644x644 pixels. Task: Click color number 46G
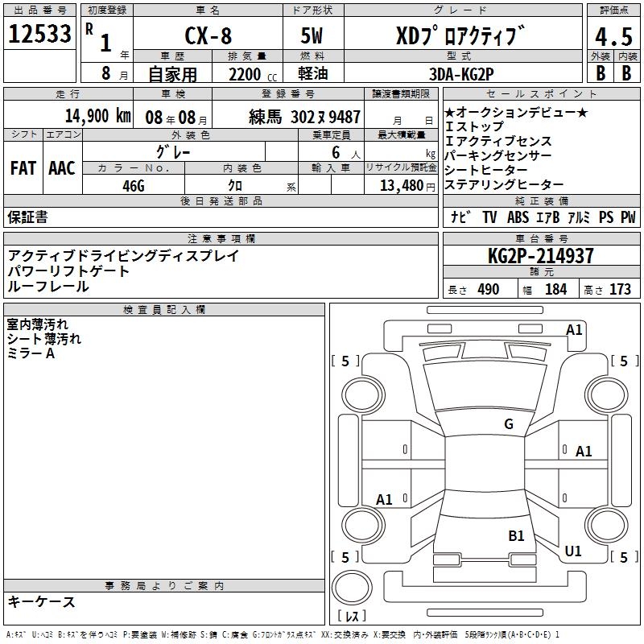pos(134,186)
